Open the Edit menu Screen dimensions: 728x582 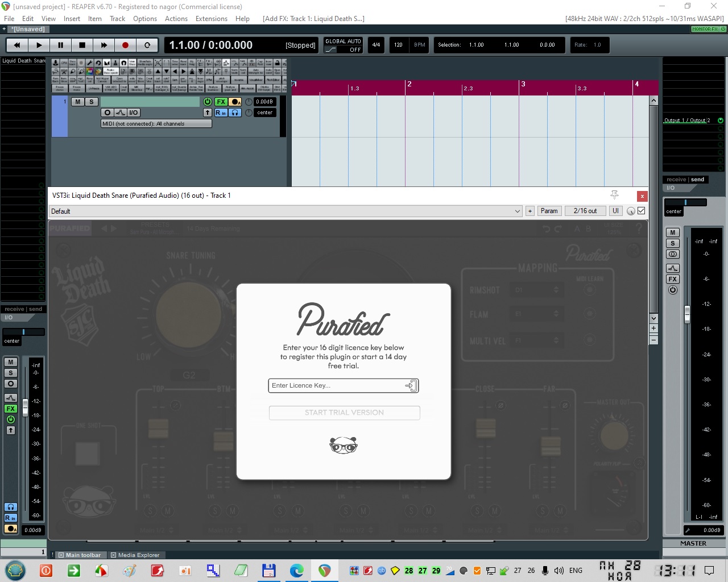click(28, 19)
